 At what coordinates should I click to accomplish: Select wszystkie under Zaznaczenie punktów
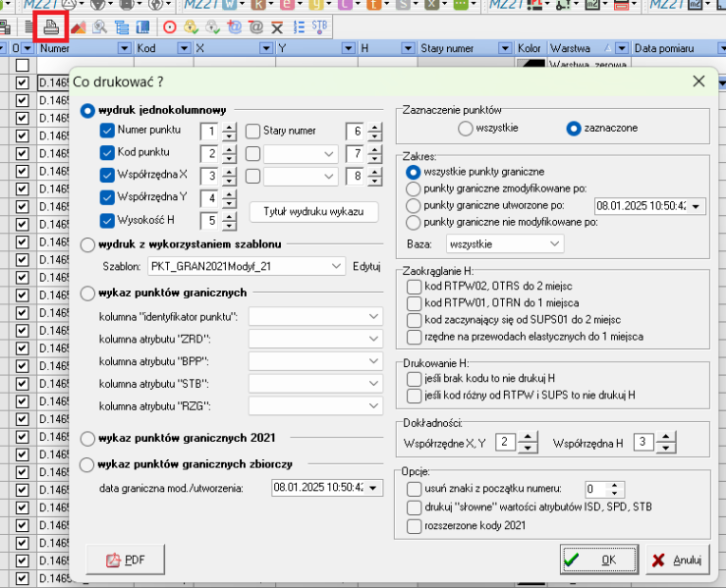tap(465, 129)
